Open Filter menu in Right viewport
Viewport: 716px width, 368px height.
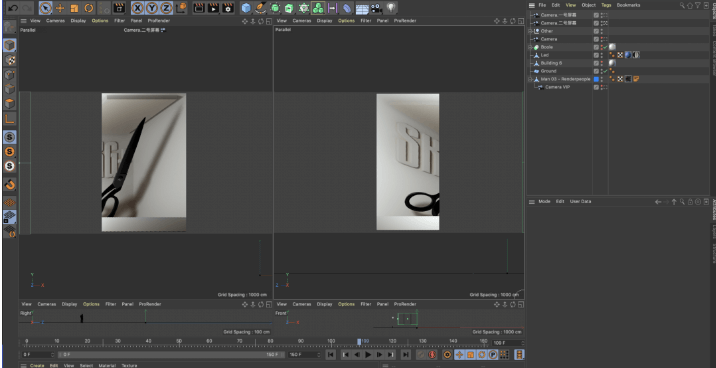[x=111, y=304]
